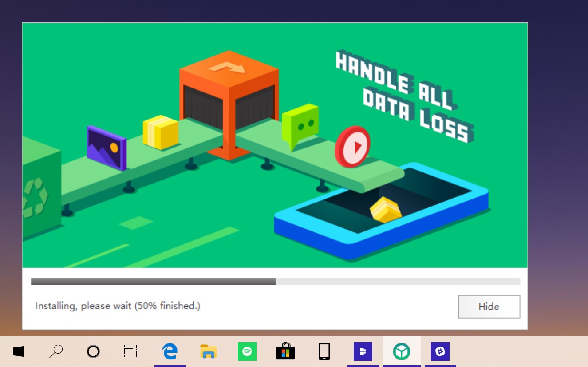Hide the Recoverit installer window
588x367 pixels.
click(489, 307)
